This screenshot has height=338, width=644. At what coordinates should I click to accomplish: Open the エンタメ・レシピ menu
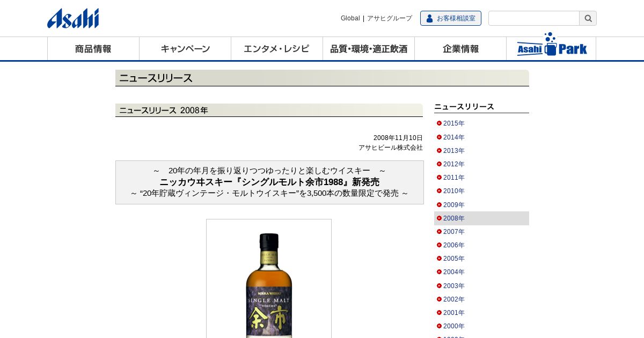tap(277, 49)
